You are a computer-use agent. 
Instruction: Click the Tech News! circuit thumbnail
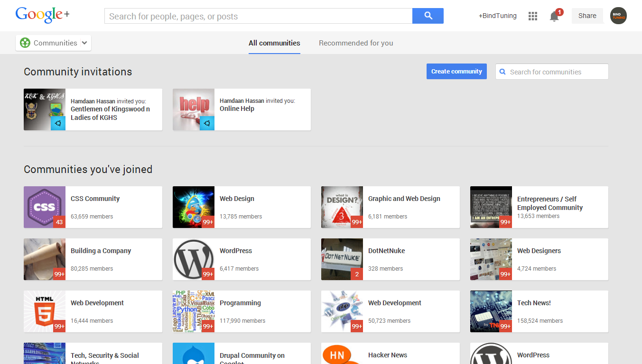491,311
